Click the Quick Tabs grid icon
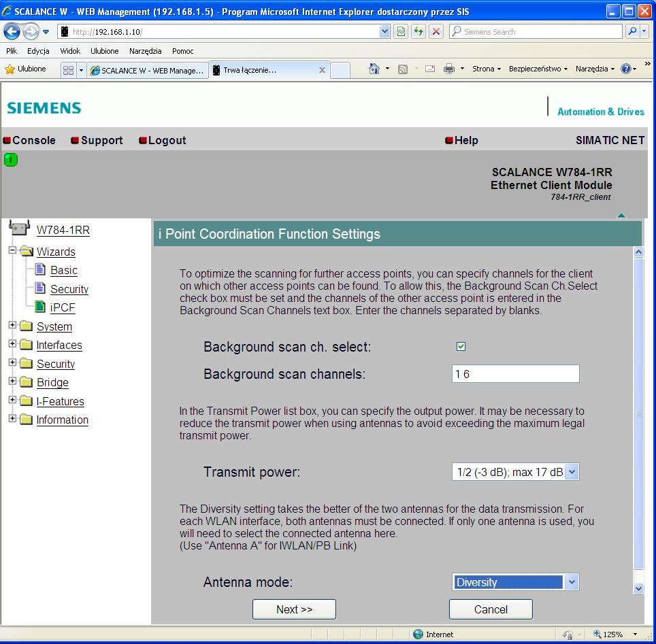This screenshot has height=644, width=656. pos(68,70)
